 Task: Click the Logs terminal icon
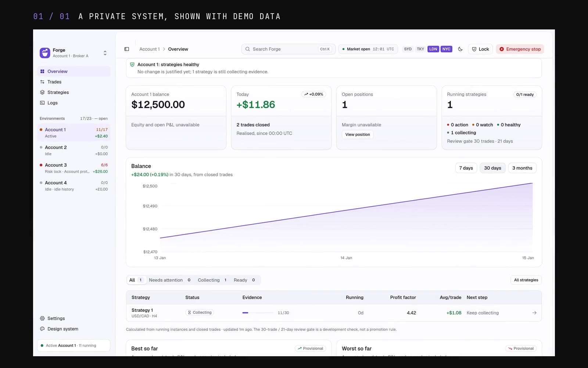pyautogui.click(x=42, y=103)
